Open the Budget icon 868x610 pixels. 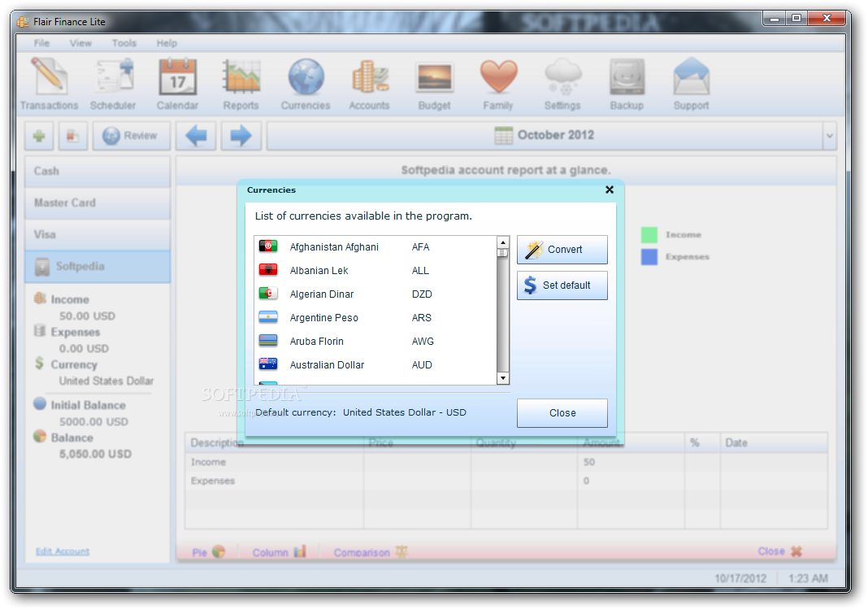pyautogui.click(x=435, y=85)
